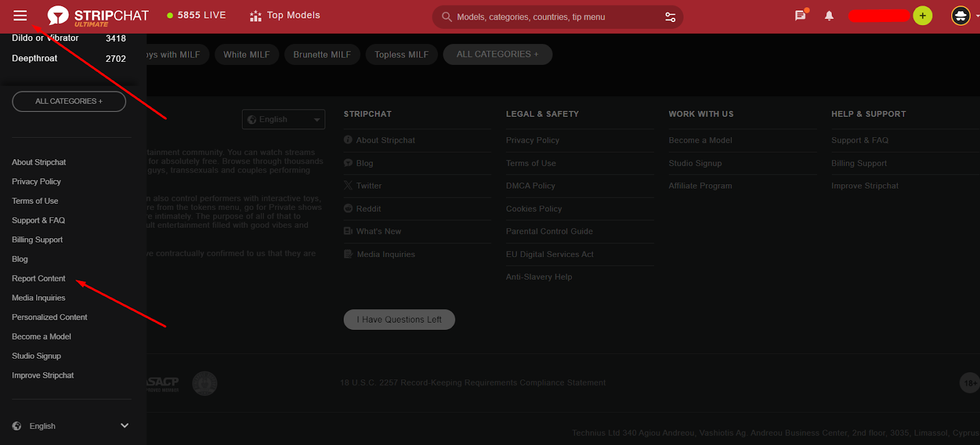980x445 pixels.
Task: Open footer Billing Support link
Action: pyautogui.click(x=859, y=163)
